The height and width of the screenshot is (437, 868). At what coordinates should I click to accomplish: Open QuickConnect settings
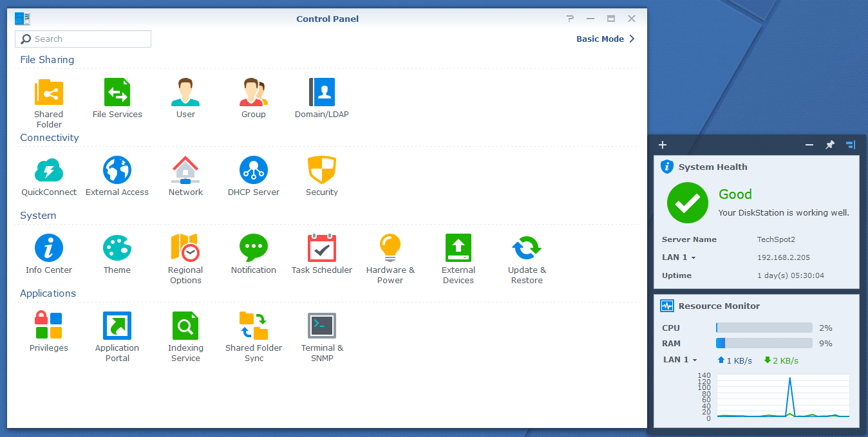coord(49,171)
